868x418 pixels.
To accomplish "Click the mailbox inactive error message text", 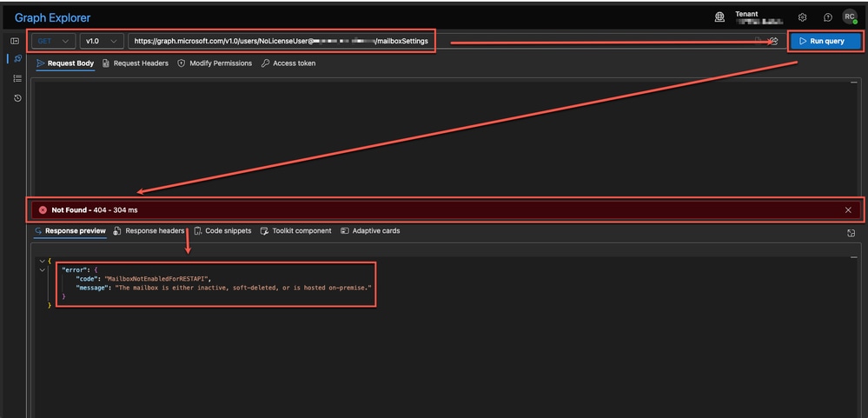I will coord(243,288).
